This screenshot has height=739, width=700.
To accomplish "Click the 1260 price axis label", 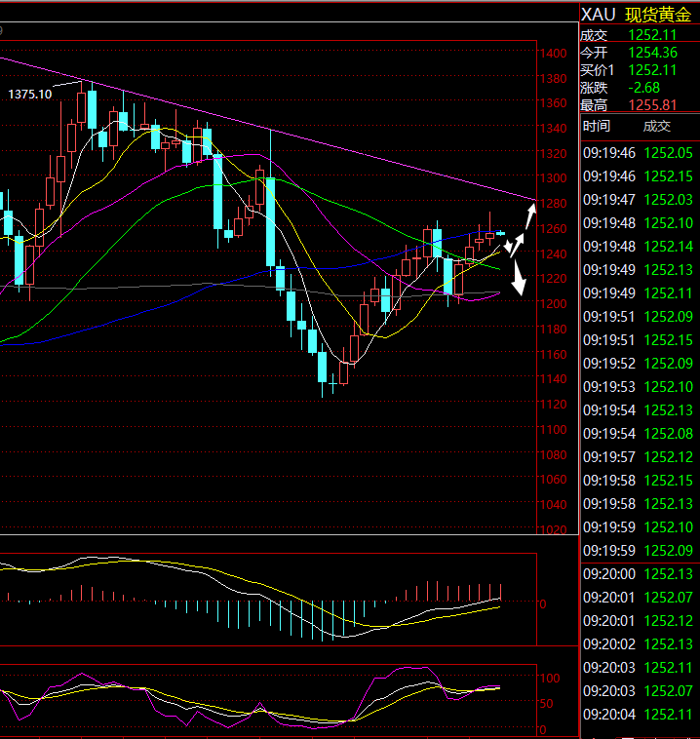I will [x=554, y=228].
